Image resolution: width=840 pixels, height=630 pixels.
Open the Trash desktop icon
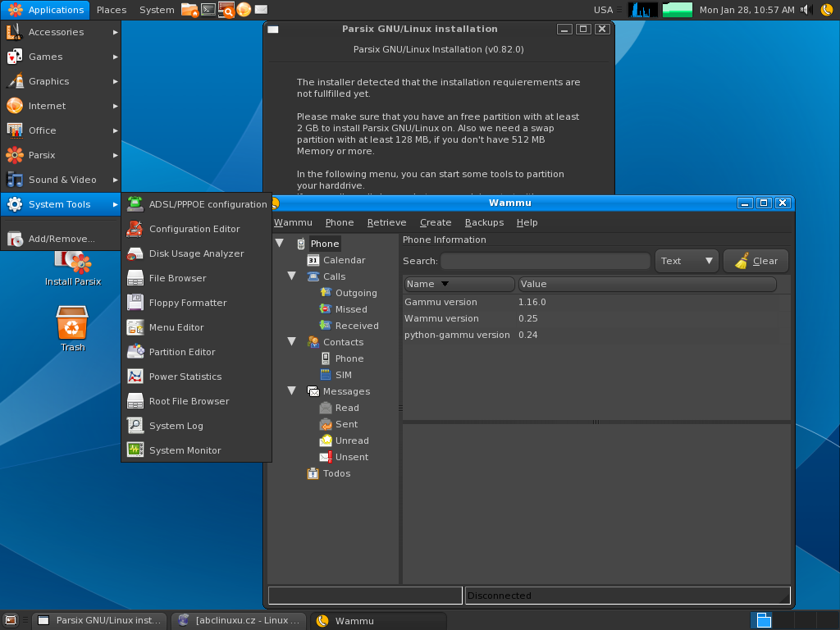(72, 328)
